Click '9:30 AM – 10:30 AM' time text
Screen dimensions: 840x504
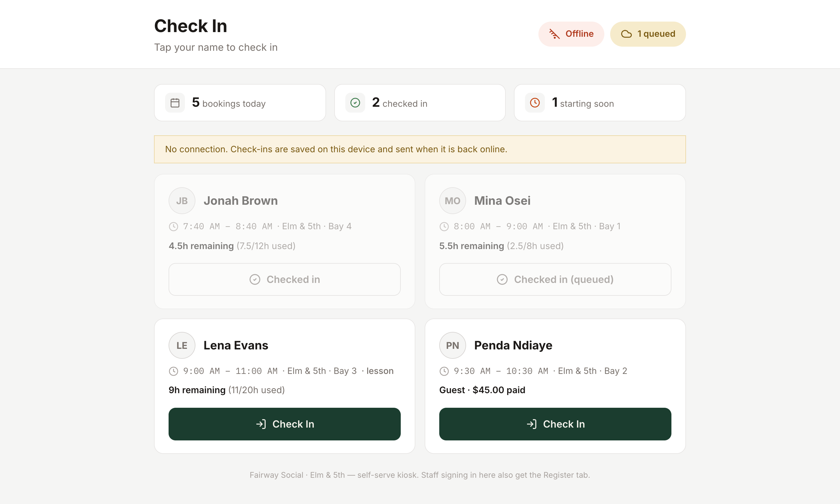(x=501, y=371)
